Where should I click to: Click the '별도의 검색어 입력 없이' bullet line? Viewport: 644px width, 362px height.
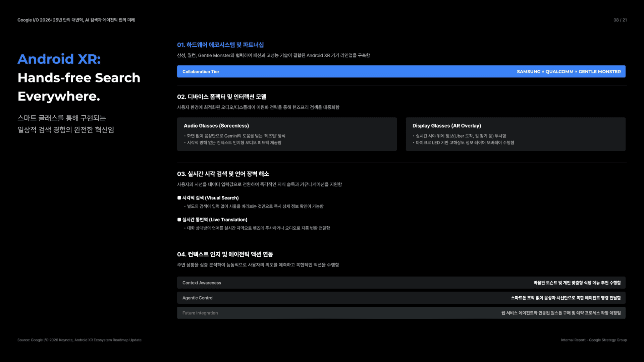click(x=255, y=206)
